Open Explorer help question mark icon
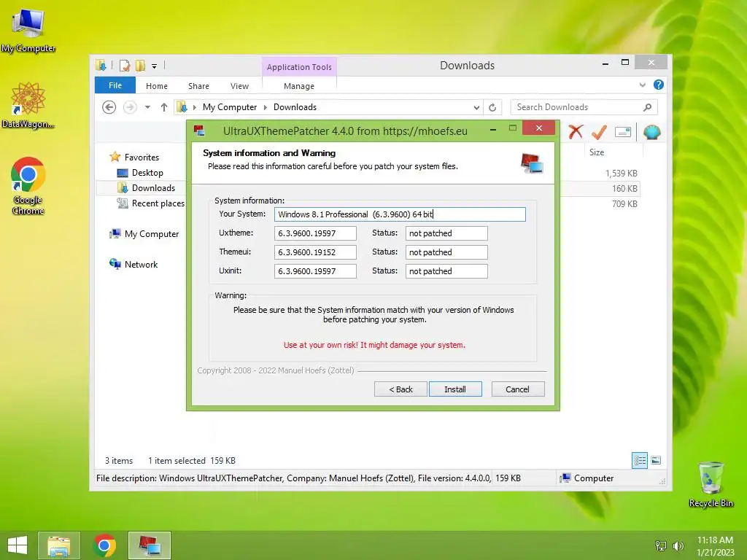 click(659, 85)
